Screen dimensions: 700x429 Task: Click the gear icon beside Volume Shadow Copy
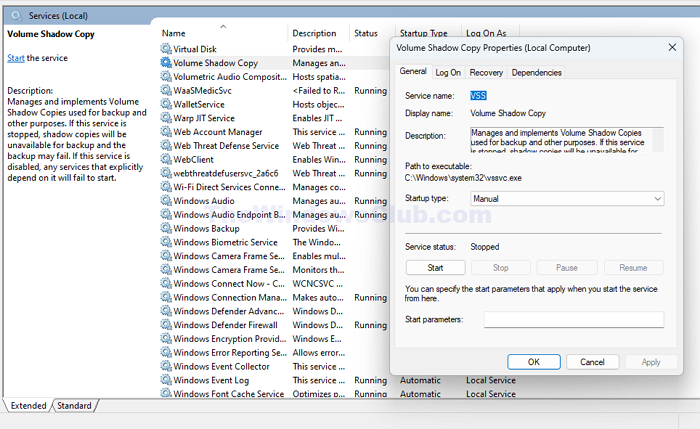166,62
